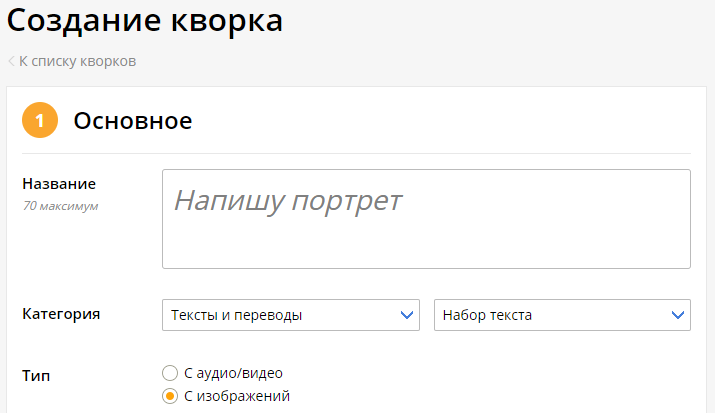The width and height of the screenshot is (715, 413).
Task: Click the arrow icon of Набор текста
Action: point(677,315)
